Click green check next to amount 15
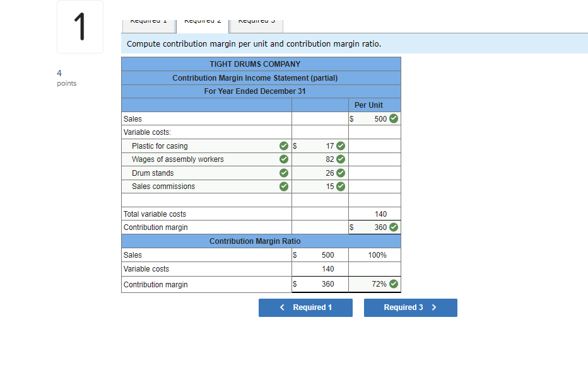588x373 pixels. (x=341, y=186)
